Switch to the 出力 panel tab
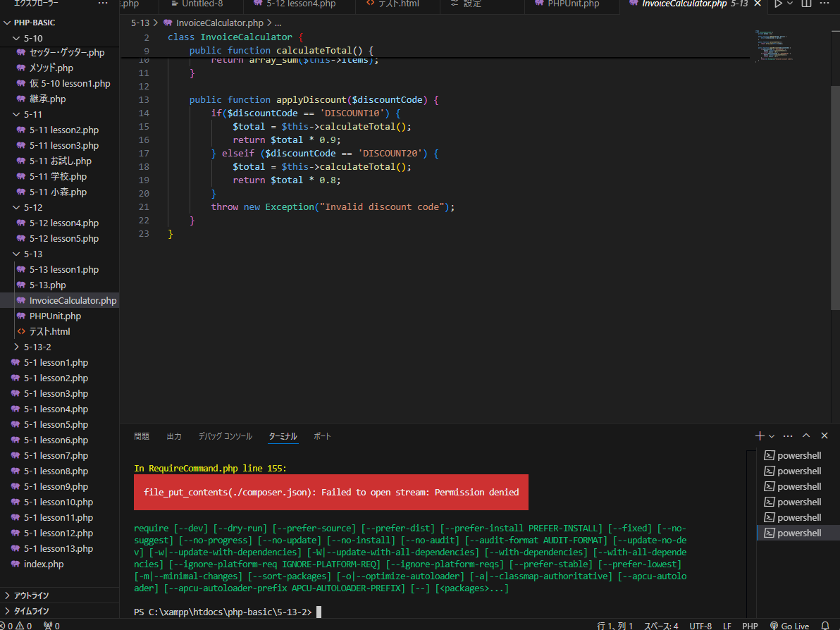840x630 pixels. click(174, 436)
